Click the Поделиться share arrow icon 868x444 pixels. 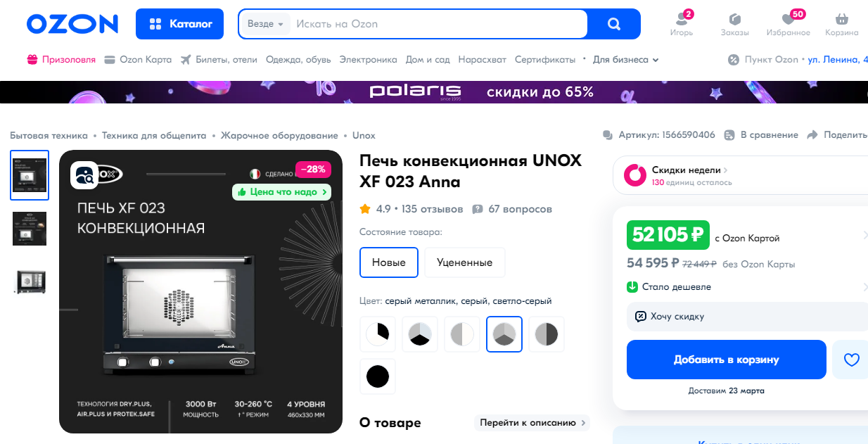pyautogui.click(x=812, y=135)
